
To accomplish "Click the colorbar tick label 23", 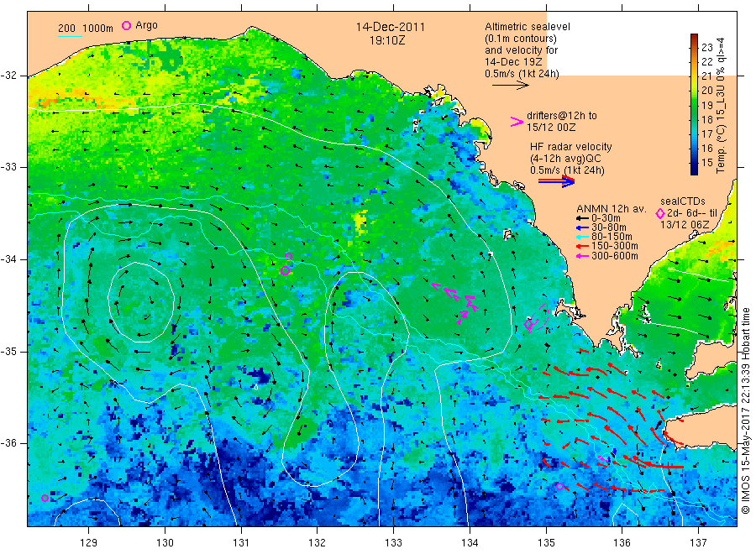I will pos(706,47).
